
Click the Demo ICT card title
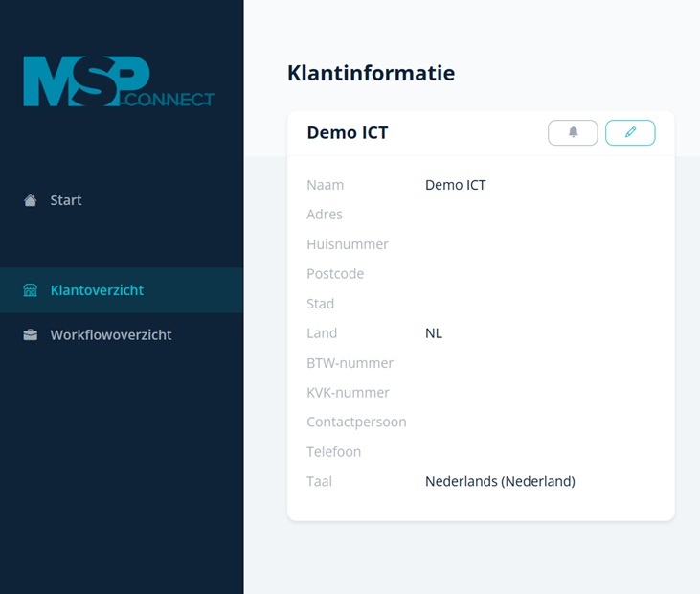(347, 133)
